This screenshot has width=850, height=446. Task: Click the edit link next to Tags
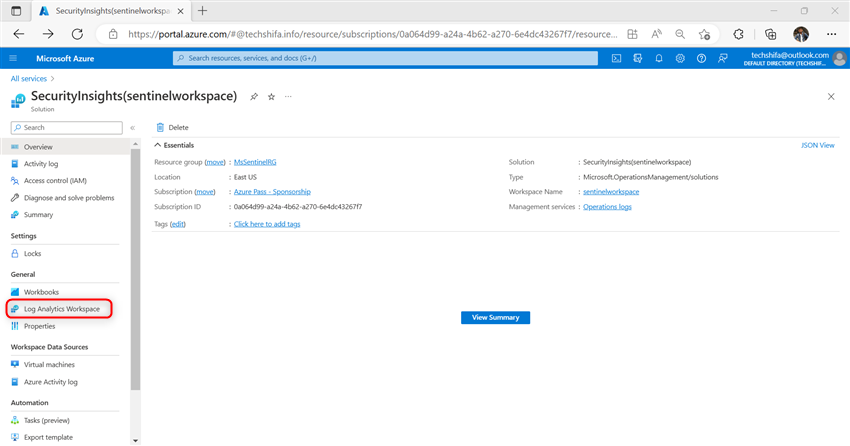pos(178,224)
